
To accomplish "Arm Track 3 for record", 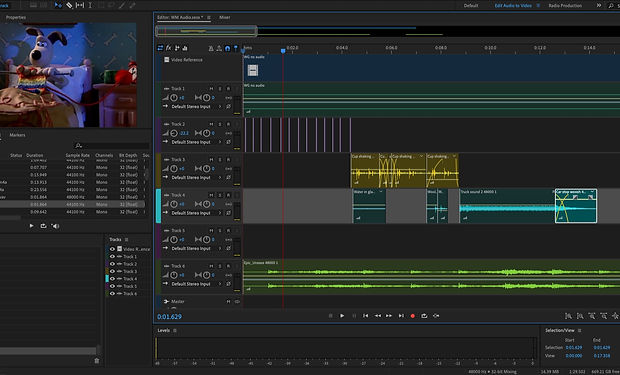I will 228,159.
